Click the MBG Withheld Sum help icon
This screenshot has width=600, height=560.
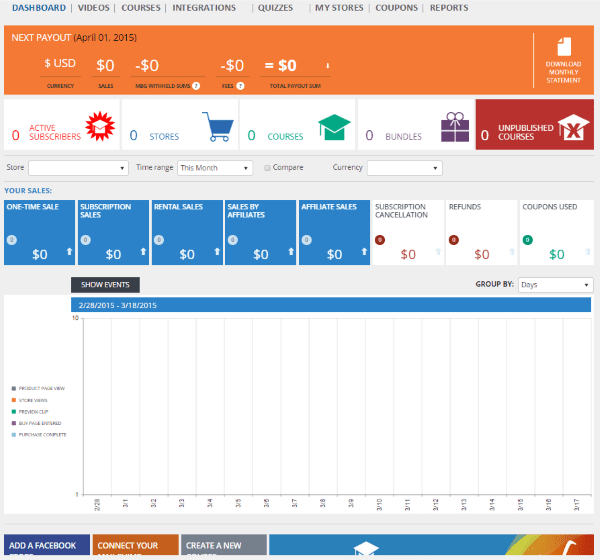(196, 86)
